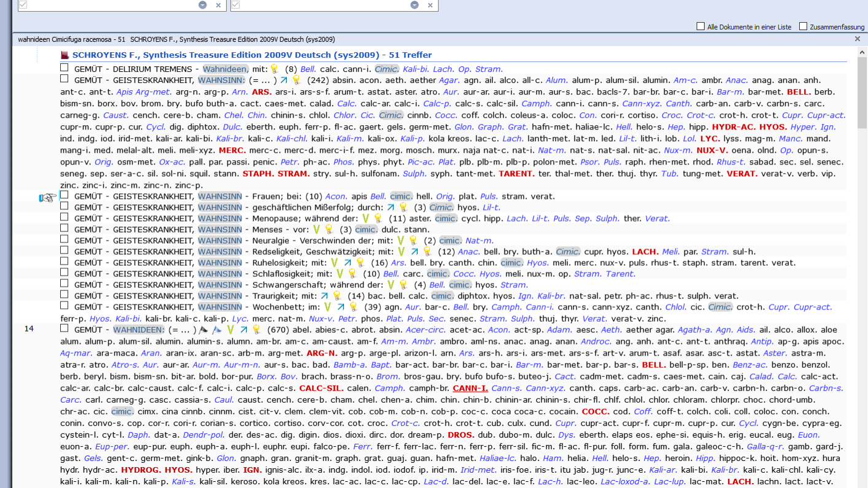868x488 pixels.
Task: Click lightbulb icon in Menopause row
Action: tap(378, 219)
